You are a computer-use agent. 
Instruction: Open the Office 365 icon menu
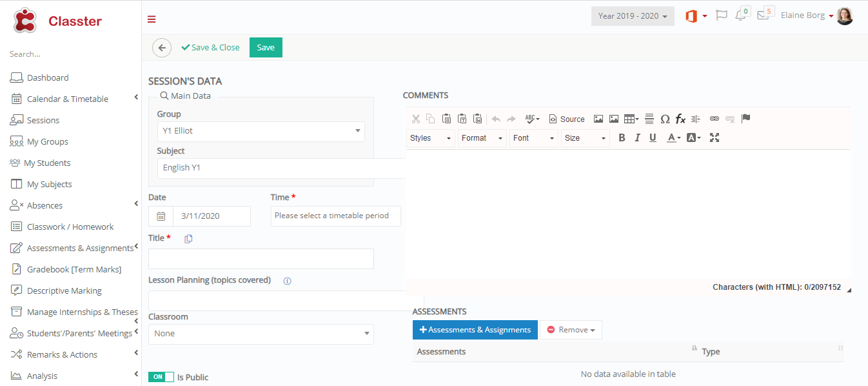pyautogui.click(x=696, y=16)
